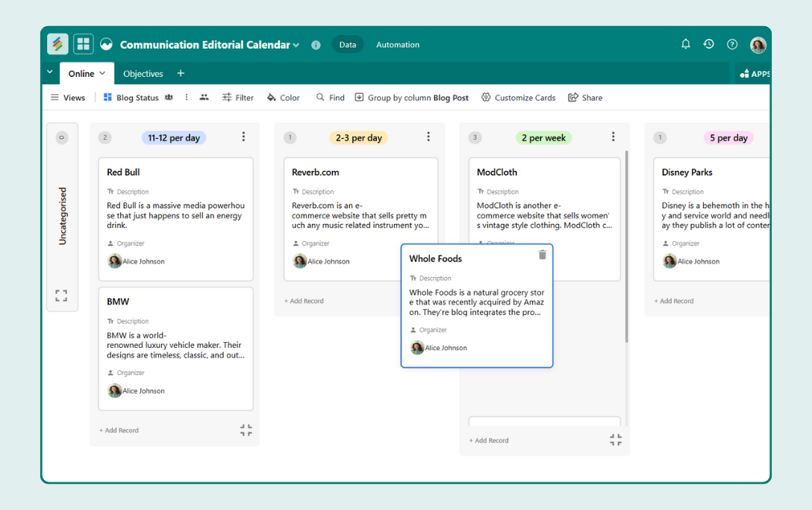This screenshot has height=510, width=812.
Task: Click the people icon beside Blog Status
Action: (169, 97)
